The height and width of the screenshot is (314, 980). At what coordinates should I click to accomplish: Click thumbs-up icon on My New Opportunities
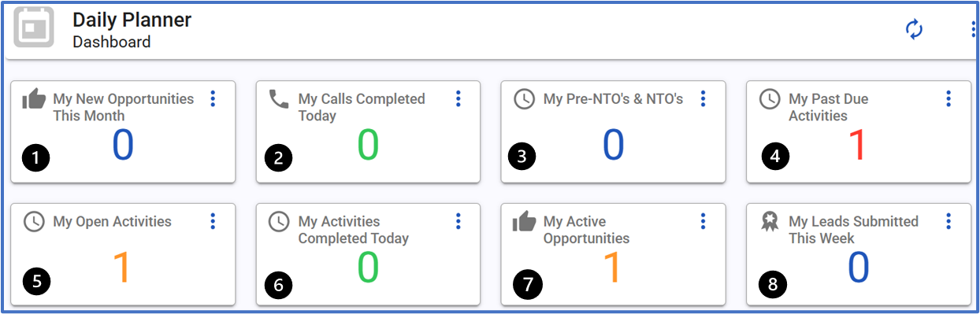pos(34,99)
